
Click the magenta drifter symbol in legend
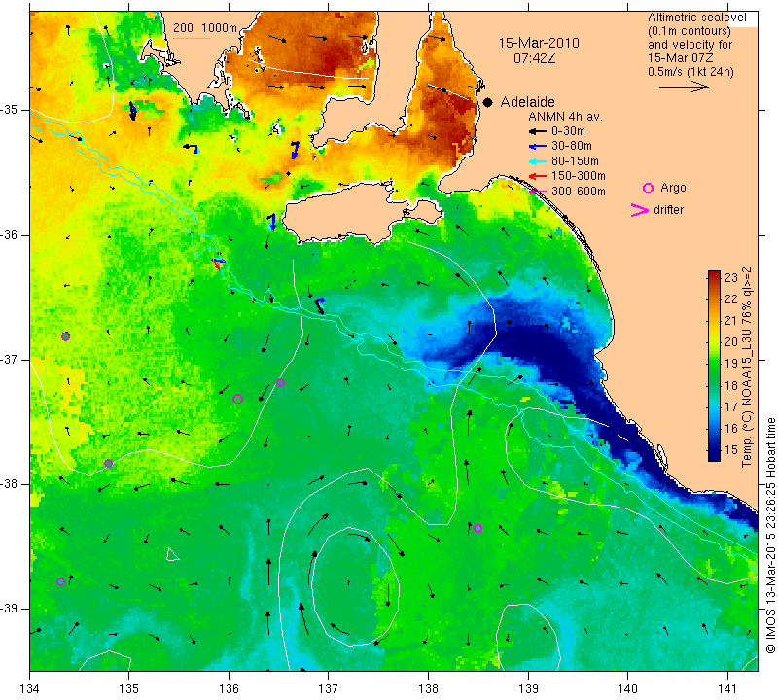(x=640, y=210)
